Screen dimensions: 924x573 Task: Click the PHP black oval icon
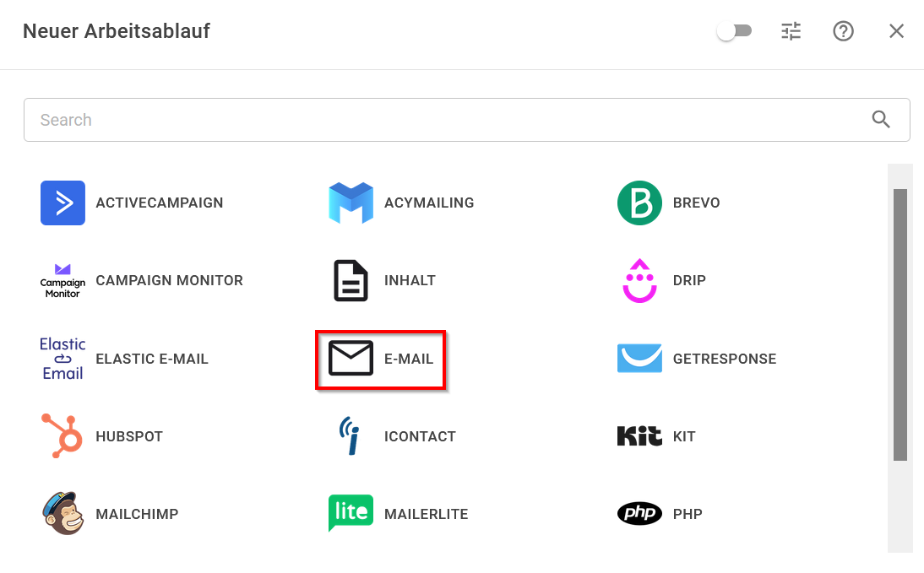tap(639, 514)
